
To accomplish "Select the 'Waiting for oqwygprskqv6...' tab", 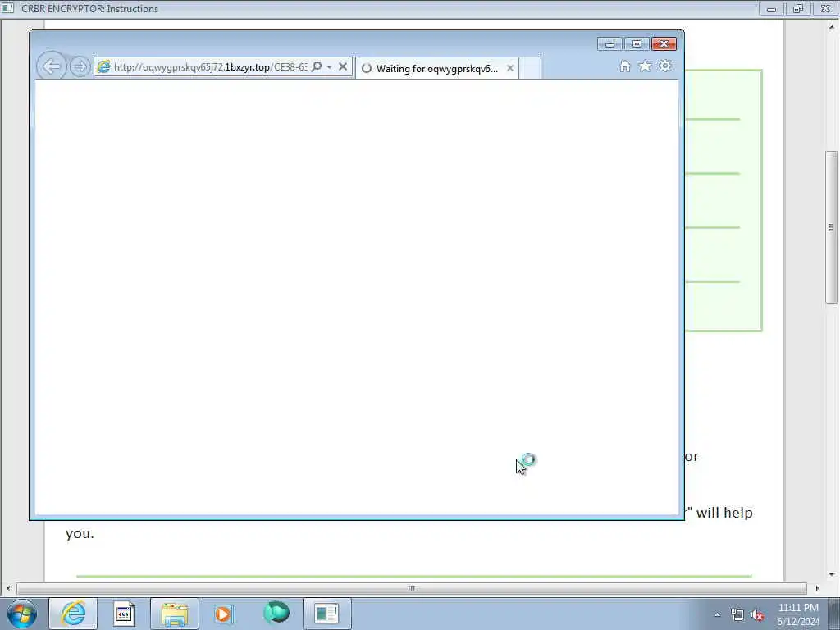I will coord(436,69).
